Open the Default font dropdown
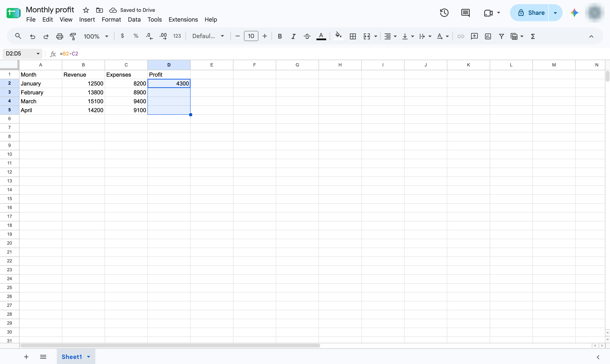Screen dimensions: 610x364 [208, 36]
